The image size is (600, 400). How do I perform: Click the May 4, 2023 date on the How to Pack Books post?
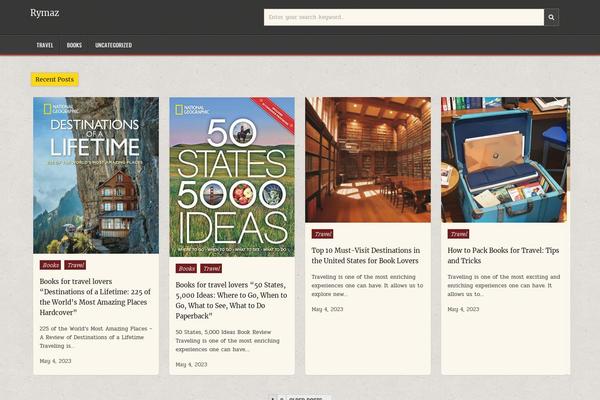coord(463,309)
